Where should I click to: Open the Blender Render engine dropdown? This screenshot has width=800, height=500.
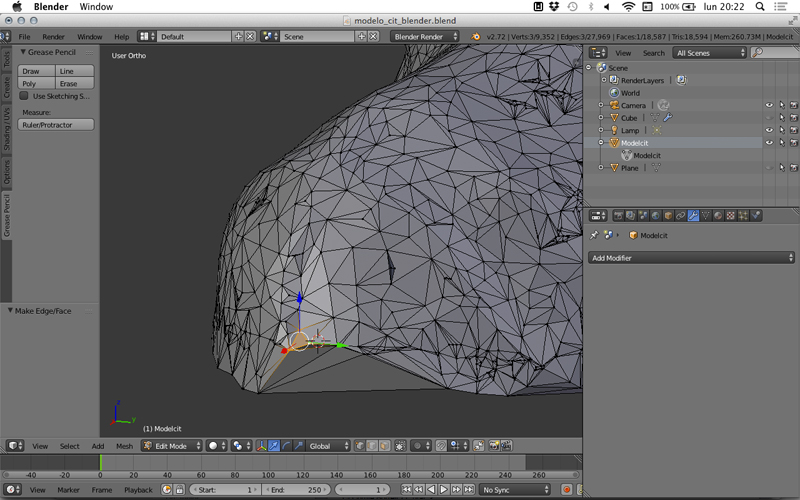point(424,37)
